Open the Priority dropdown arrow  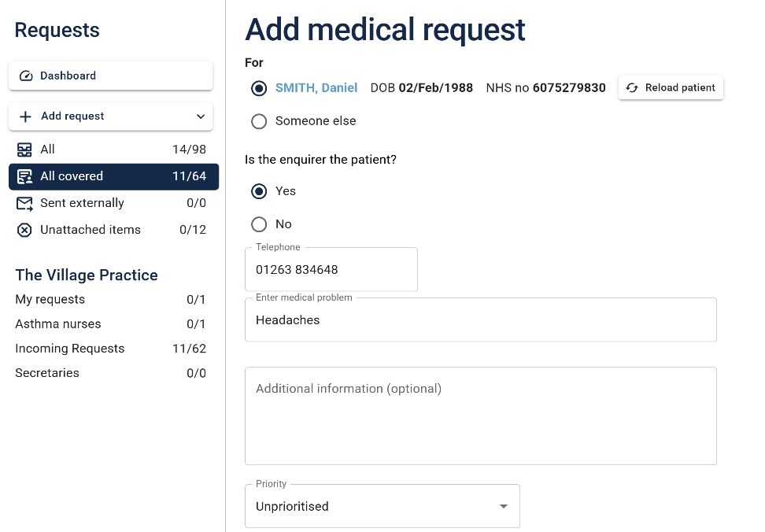click(504, 506)
